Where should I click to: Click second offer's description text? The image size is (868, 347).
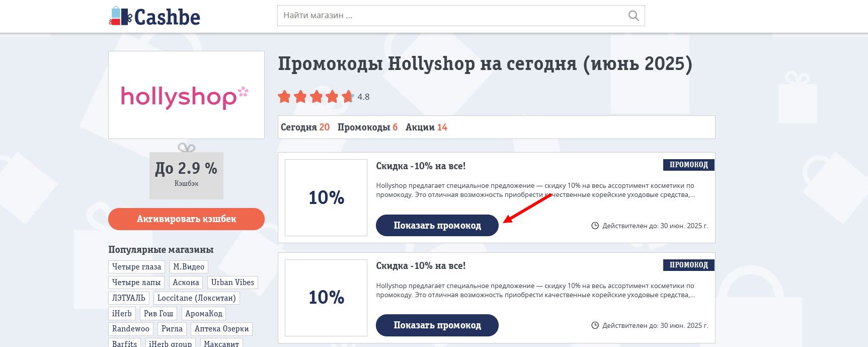(536, 290)
